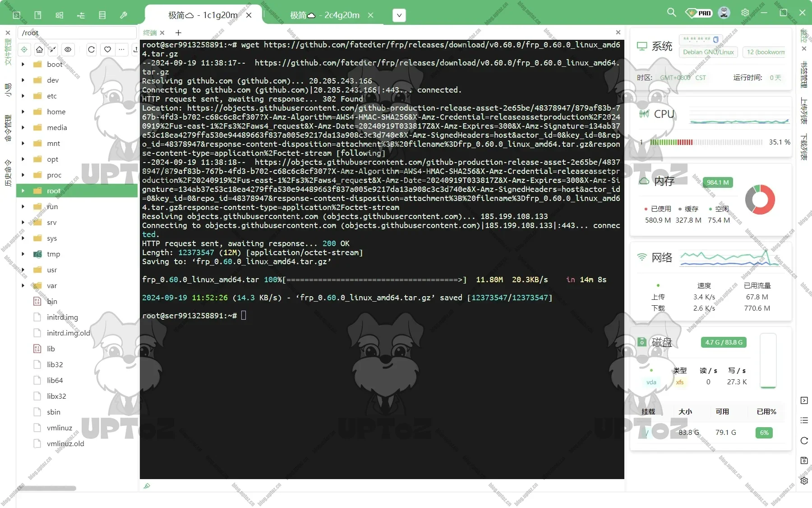The height and width of the screenshot is (508, 812).
Task: Open the session tabs dropdown arrow
Action: click(x=399, y=15)
